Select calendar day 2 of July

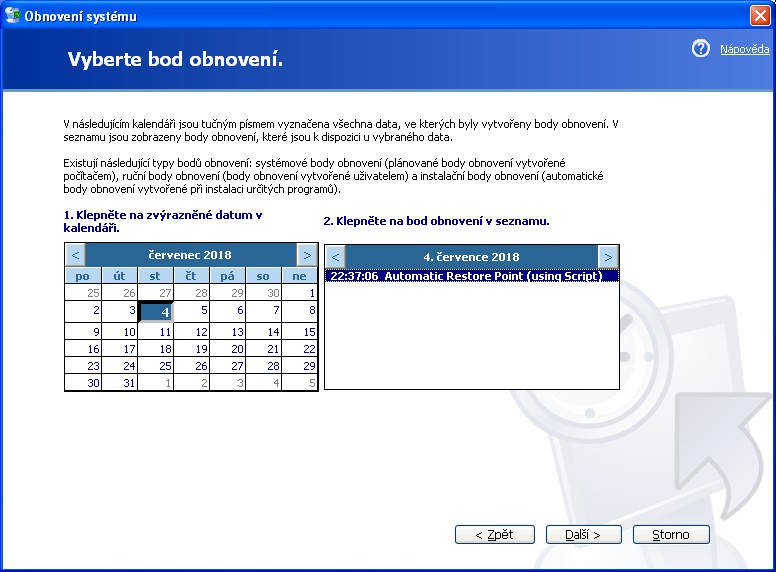83,310
